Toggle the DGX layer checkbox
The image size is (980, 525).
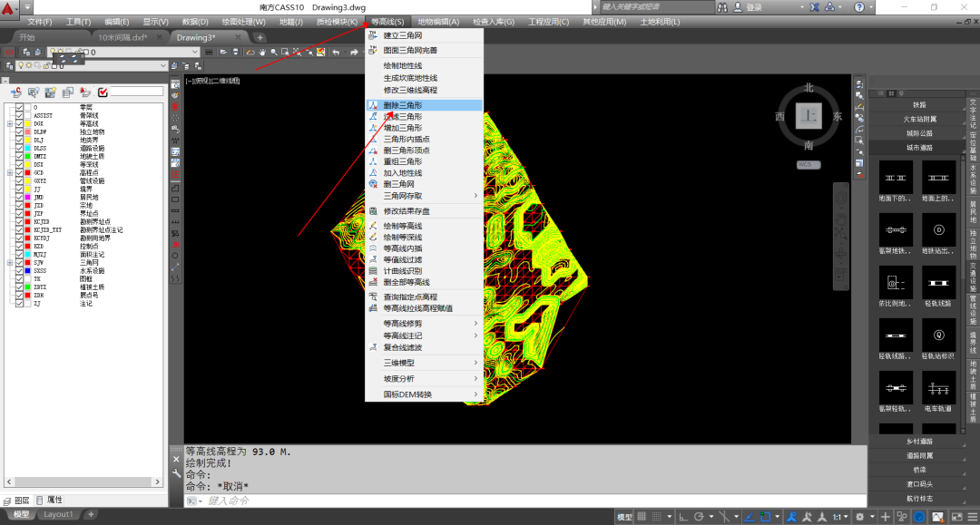click(19, 123)
